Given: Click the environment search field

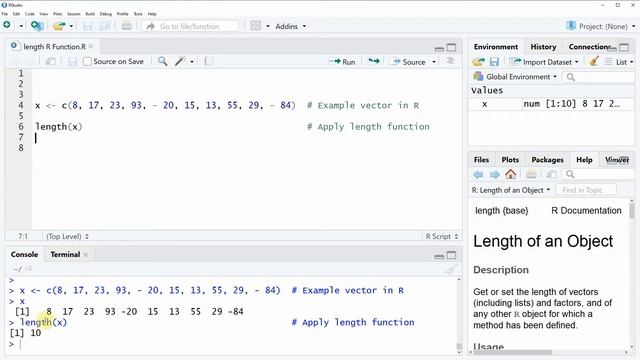Looking at the screenshot, I should (599, 77).
